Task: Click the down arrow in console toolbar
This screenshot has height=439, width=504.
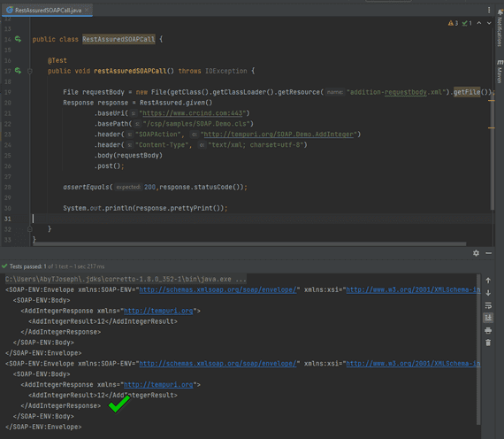Action: tap(488, 293)
